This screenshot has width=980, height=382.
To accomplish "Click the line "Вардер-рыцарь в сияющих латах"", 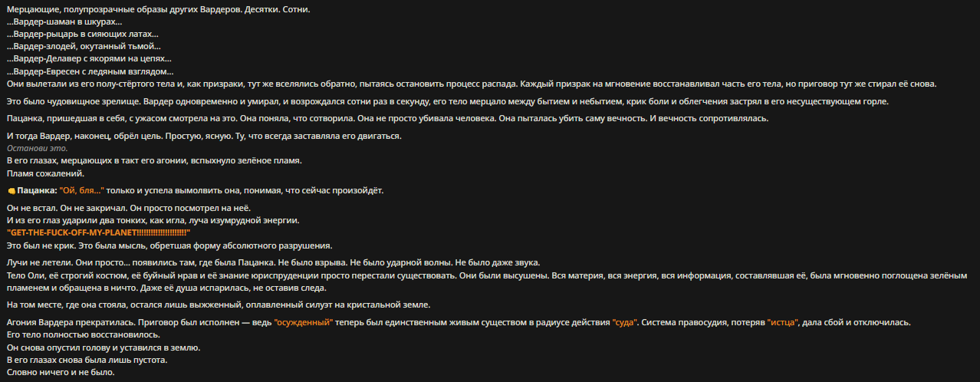I will pos(83,34).
